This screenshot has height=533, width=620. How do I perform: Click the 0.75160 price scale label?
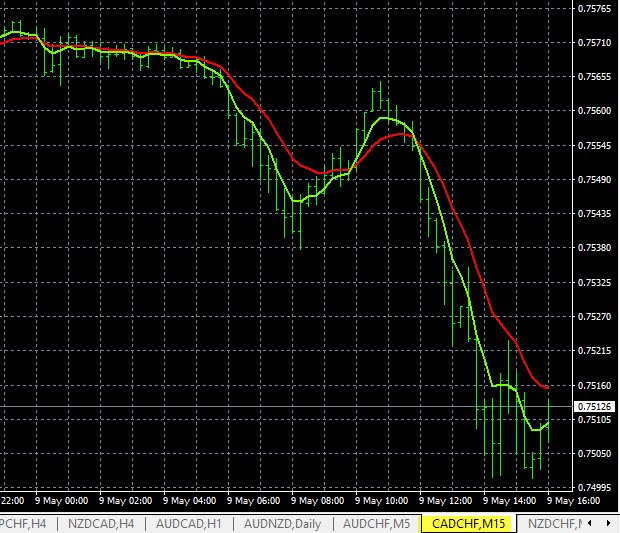[x=594, y=385]
